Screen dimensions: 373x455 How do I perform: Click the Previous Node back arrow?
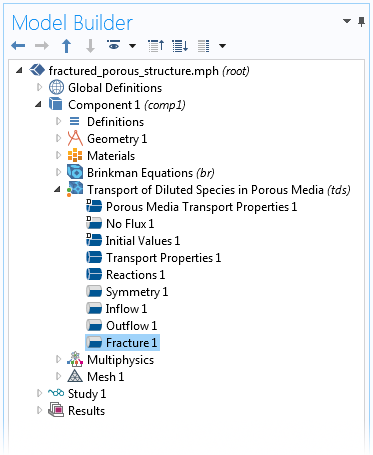18,45
